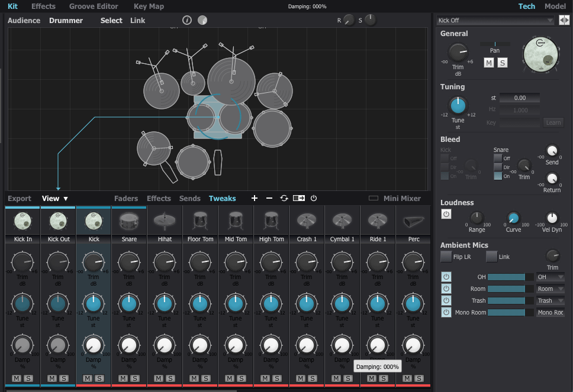
Task: Enable the Flip LR checkbox
Action: pos(446,257)
